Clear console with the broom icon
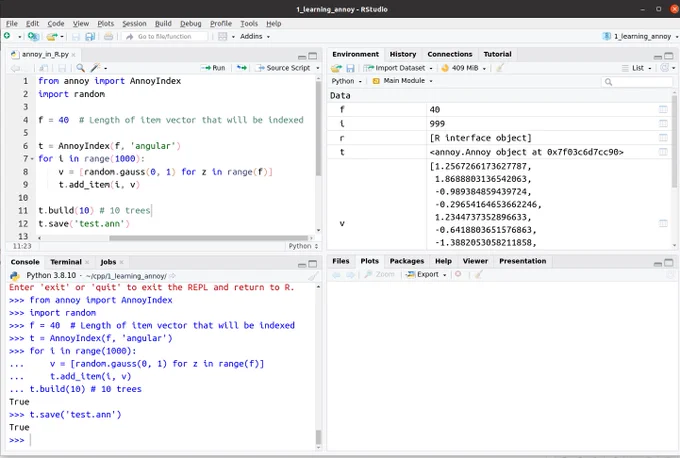 pos(313,276)
